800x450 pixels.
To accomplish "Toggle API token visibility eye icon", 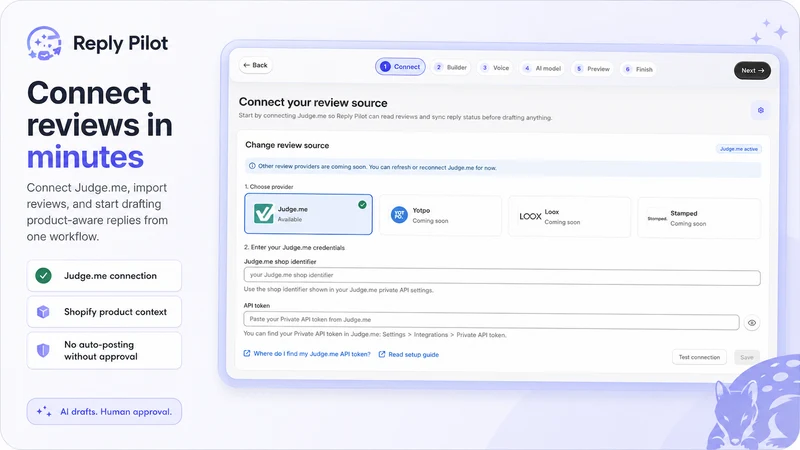I will [x=752, y=323].
